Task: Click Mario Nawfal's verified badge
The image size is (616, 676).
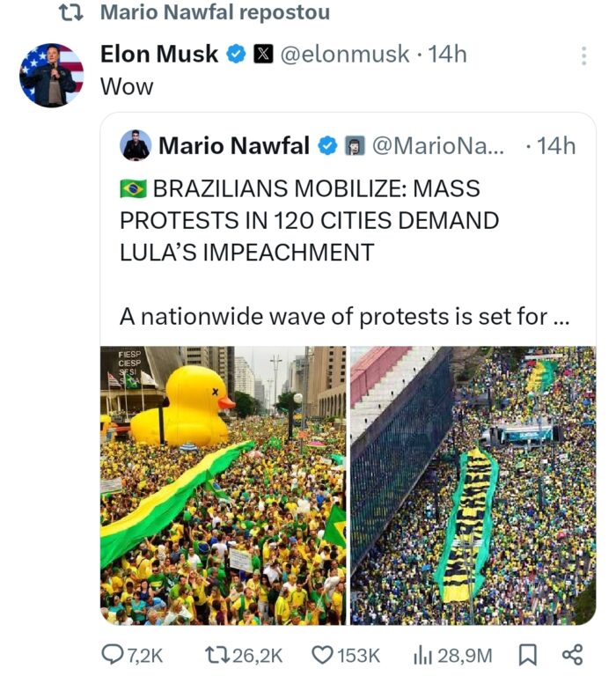Action: pos(327,146)
